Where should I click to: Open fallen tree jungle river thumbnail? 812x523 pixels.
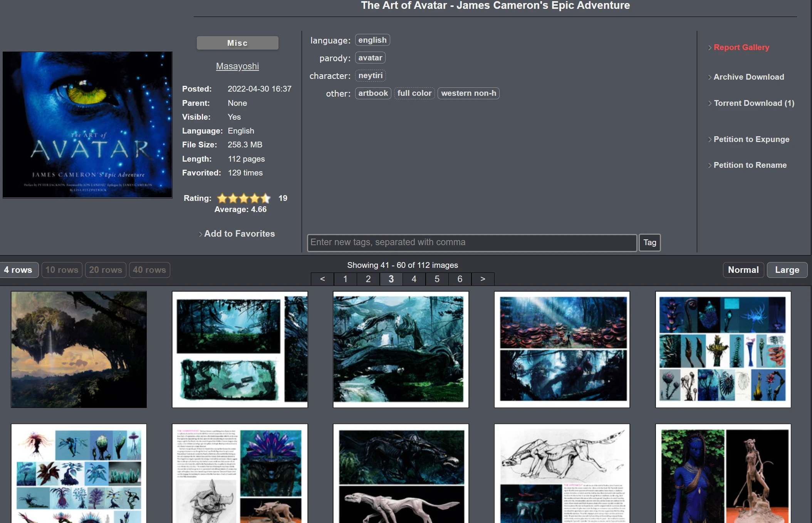tap(401, 349)
